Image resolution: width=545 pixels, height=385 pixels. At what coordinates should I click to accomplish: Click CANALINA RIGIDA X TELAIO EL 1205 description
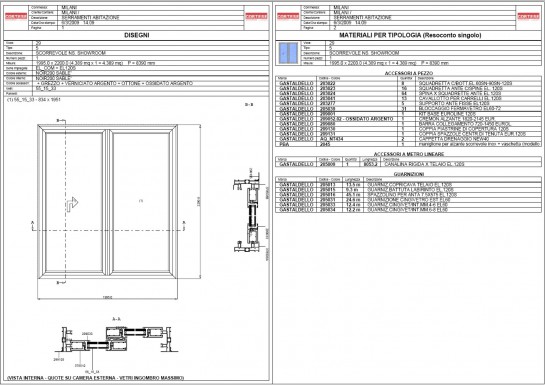(x=424, y=164)
